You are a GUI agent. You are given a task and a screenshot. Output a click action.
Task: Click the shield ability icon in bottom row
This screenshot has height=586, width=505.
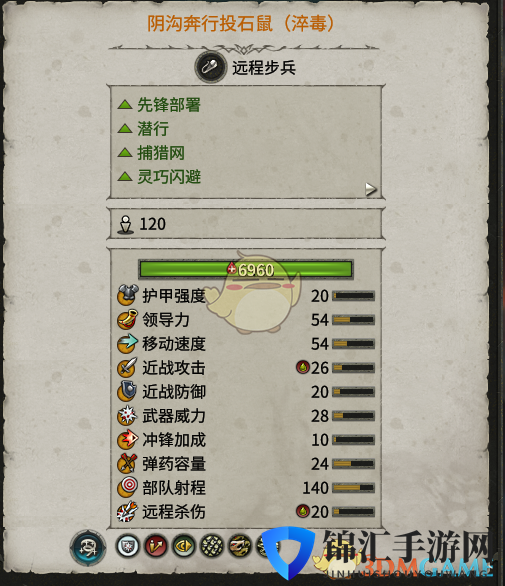click(127, 546)
